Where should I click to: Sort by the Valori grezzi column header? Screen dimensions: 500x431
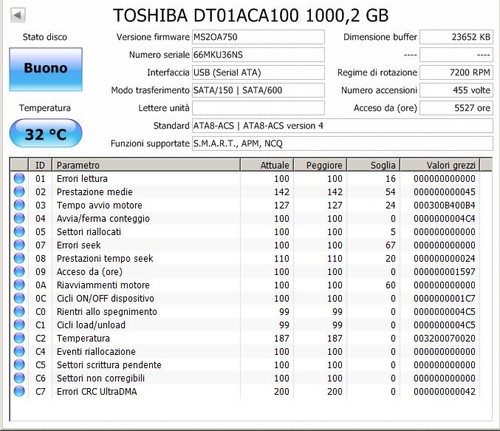click(440, 165)
